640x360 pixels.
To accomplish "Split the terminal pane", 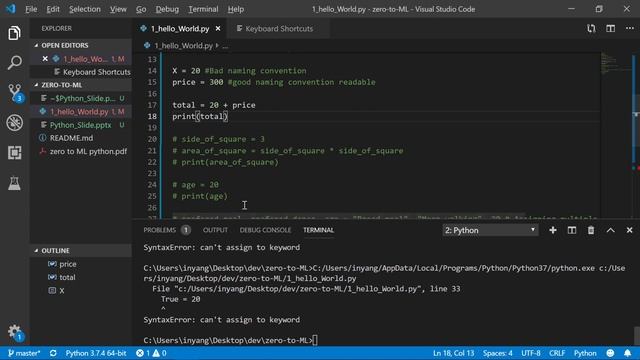I will click(572, 230).
